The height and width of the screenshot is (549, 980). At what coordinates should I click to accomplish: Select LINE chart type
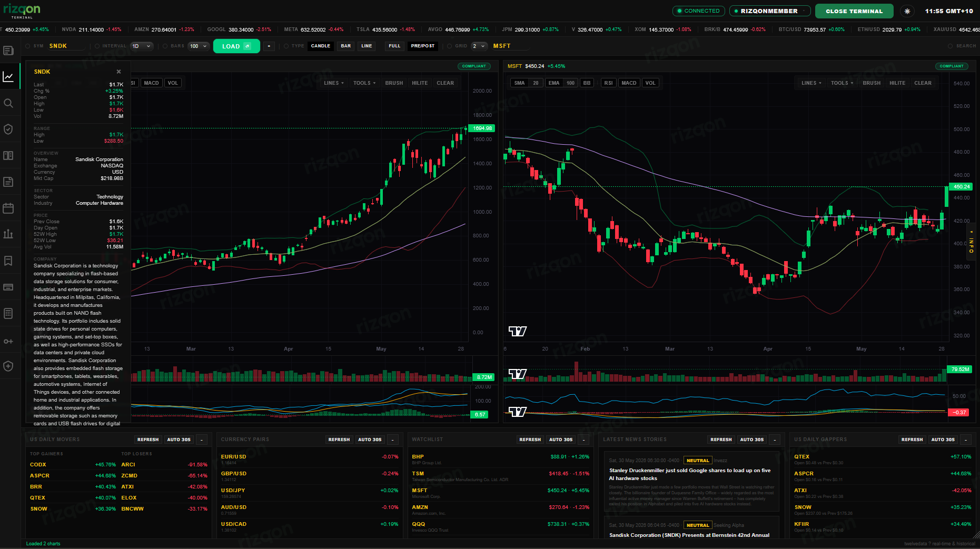pos(367,46)
